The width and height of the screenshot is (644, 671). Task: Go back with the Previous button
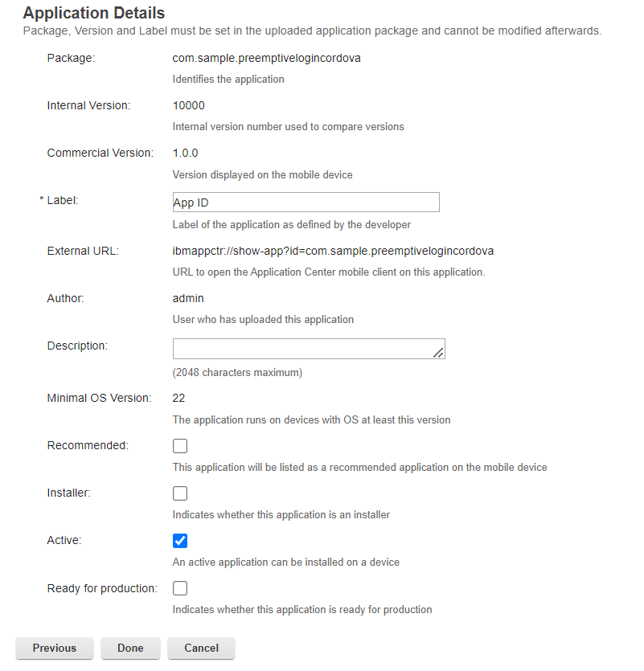coord(55,648)
